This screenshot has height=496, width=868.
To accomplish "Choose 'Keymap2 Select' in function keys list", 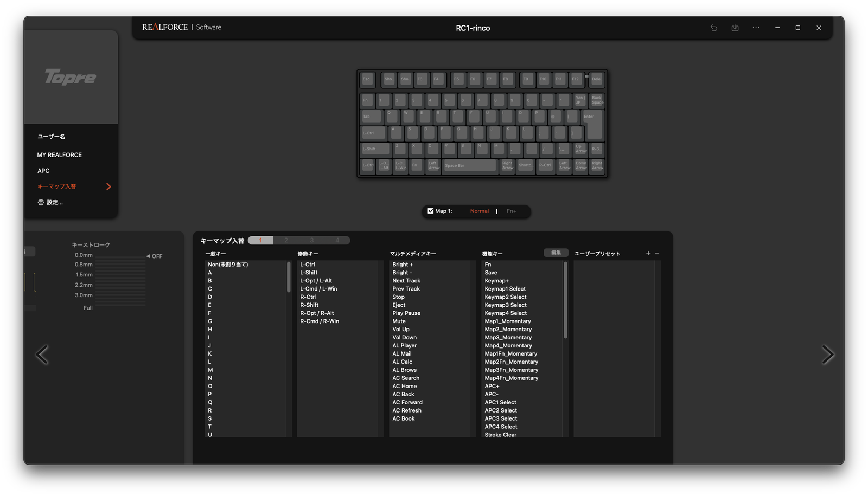I will [506, 297].
